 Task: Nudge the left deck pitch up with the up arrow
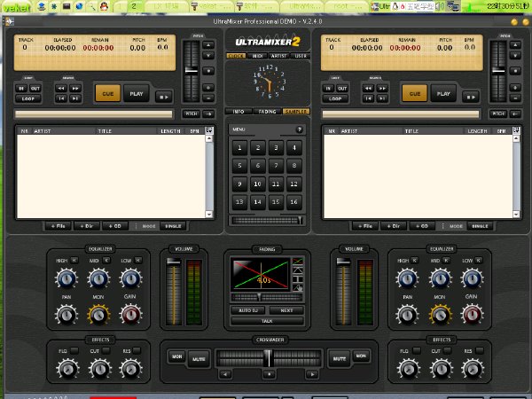[x=208, y=45]
